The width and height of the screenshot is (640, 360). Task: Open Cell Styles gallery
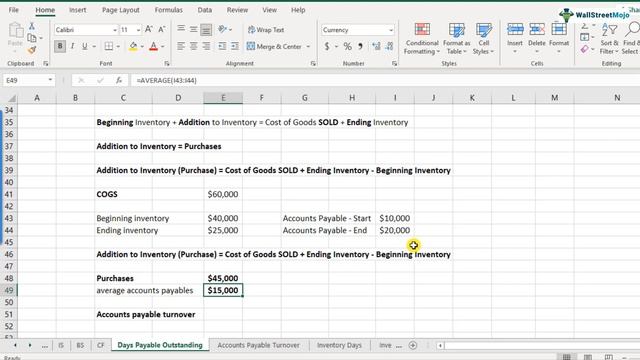[484, 39]
